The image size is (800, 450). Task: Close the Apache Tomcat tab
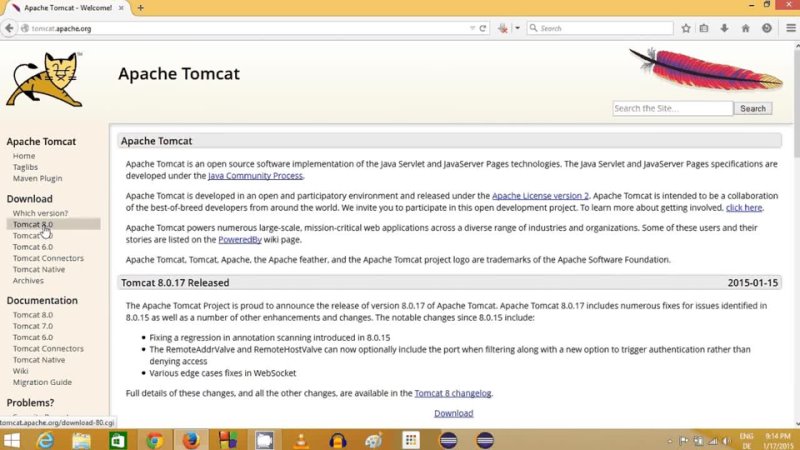[121, 8]
